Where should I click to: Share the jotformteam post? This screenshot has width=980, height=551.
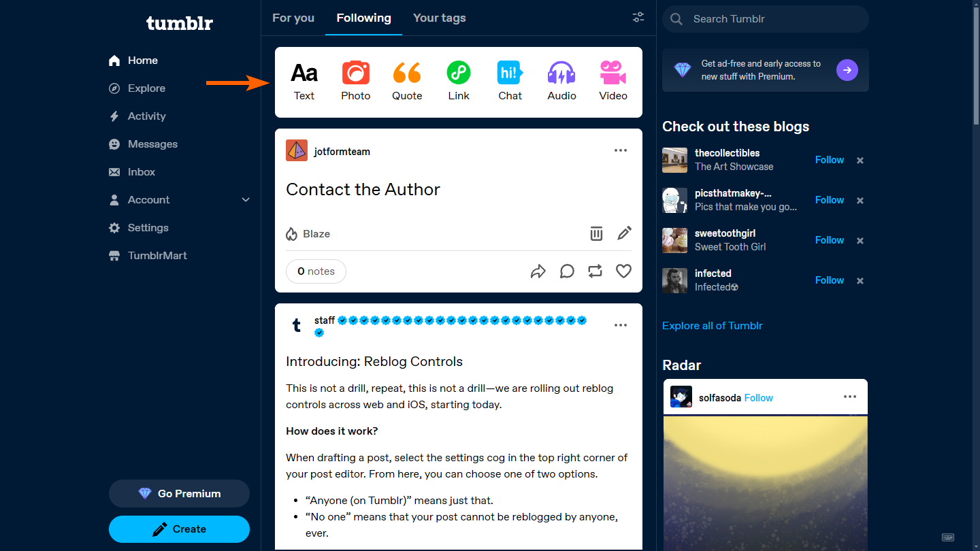[x=538, y=271]
